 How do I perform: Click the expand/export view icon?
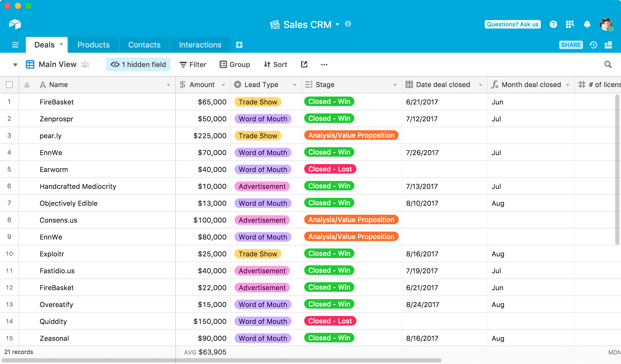click(304, 64)
